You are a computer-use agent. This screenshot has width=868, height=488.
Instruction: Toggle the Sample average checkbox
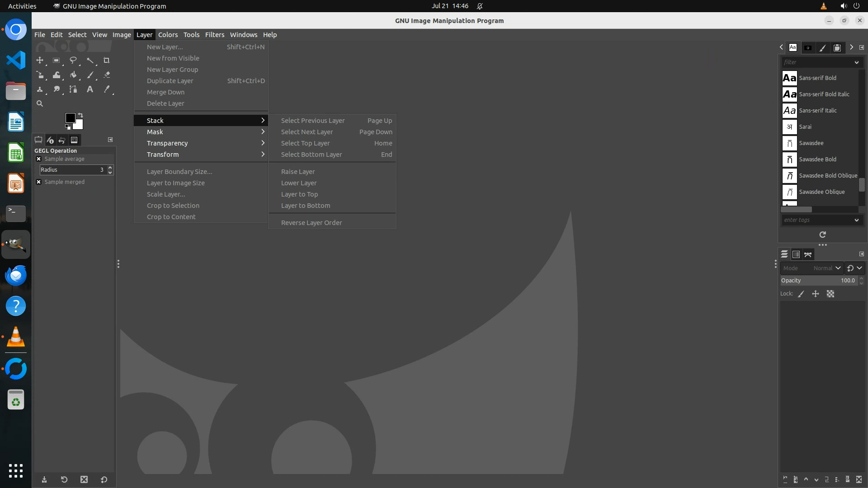[39, 159]
